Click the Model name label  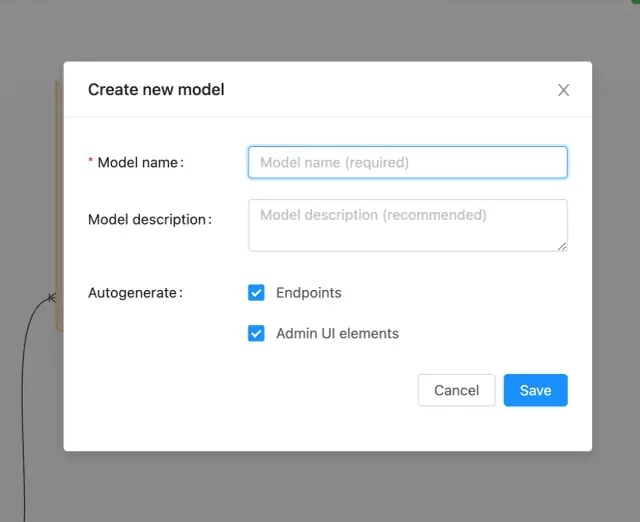[140, 162]
